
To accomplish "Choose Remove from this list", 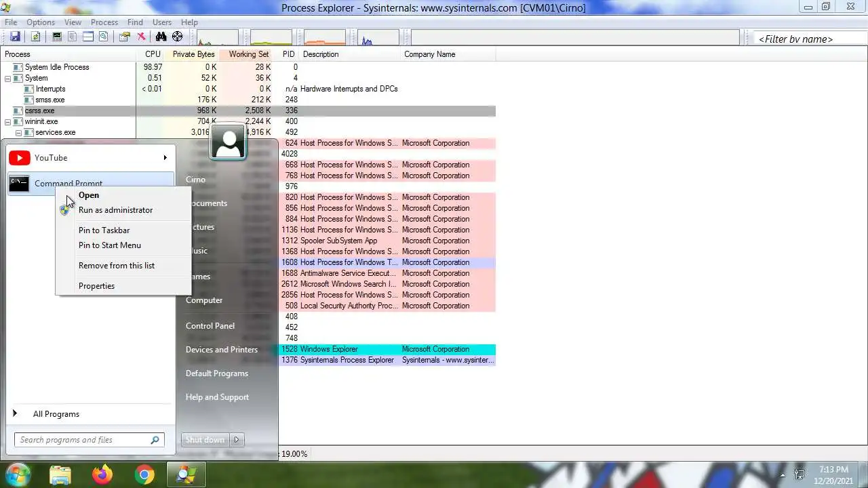I will (x=123, y=266).
